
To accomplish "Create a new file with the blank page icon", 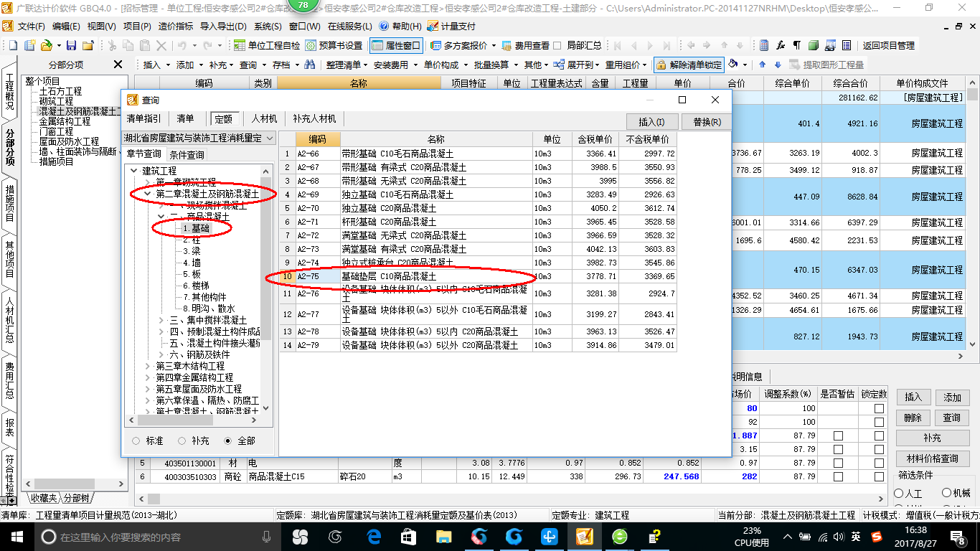I will [x=14, y=45].
